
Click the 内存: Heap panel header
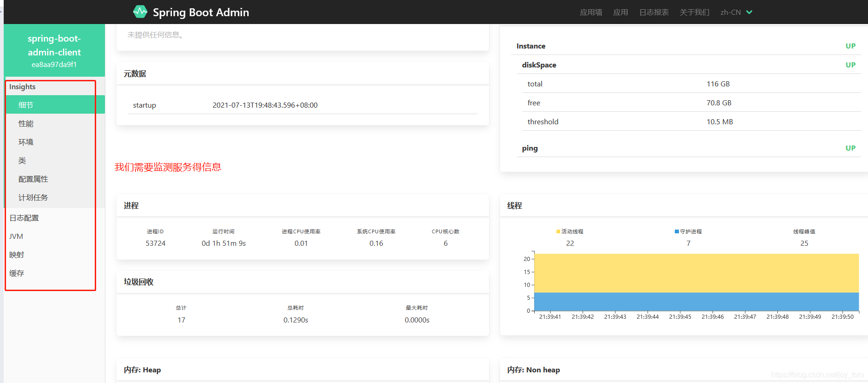[303, 370]
